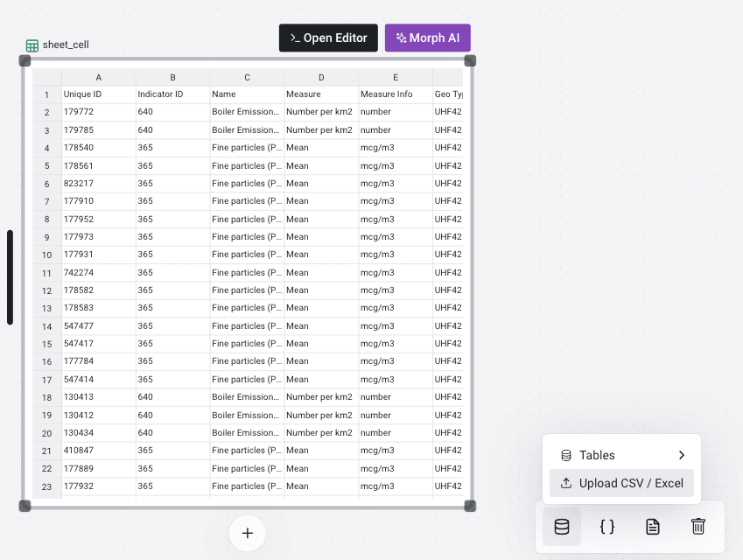
Task: Click the upload icon beside Upload CSV
Action: [x=566, y=483]
